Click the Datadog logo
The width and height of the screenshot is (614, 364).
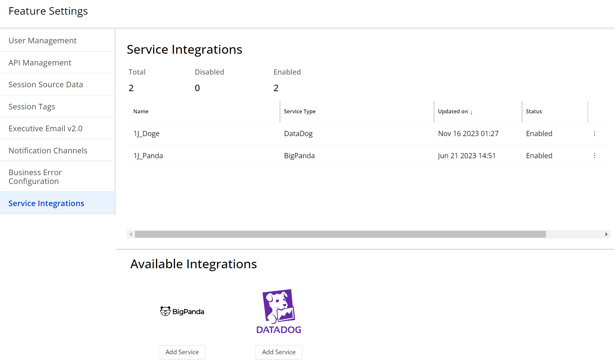pos(279,311)
